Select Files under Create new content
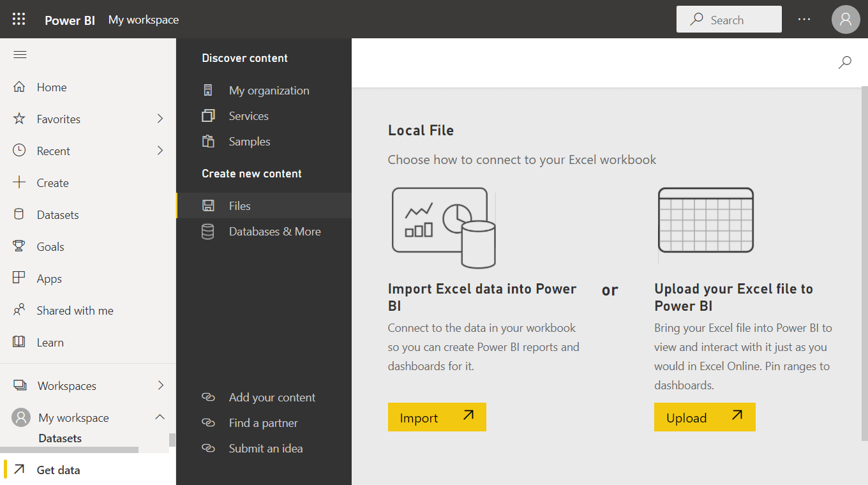 pyautogui.click(x=264, y=205)
